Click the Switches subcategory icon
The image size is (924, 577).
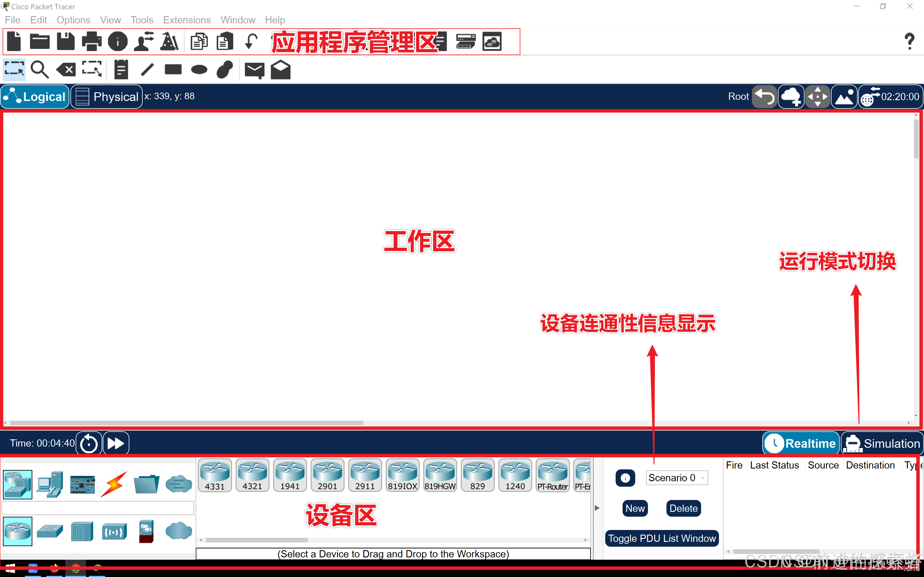tap(50, 531)
